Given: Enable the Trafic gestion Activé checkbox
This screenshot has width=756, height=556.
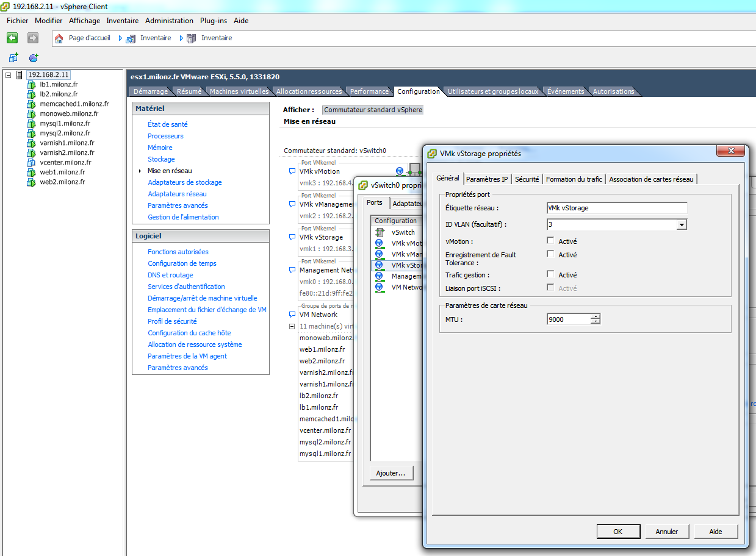Looking at the screenshot, I should coord(551,274).
